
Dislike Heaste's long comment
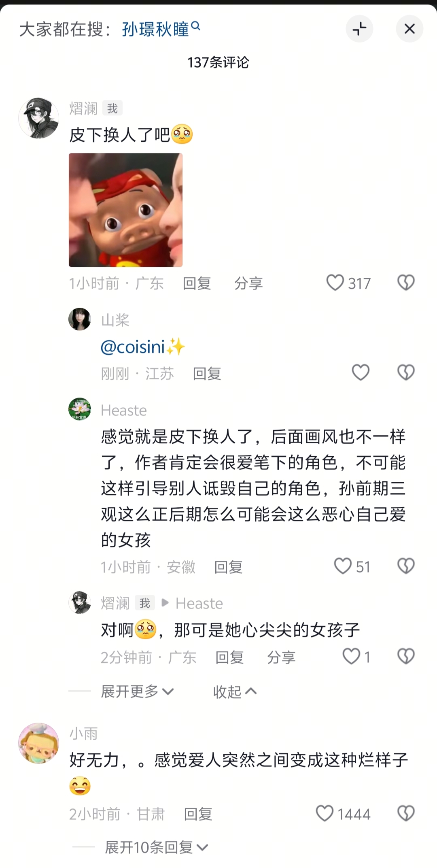[406, 566]
